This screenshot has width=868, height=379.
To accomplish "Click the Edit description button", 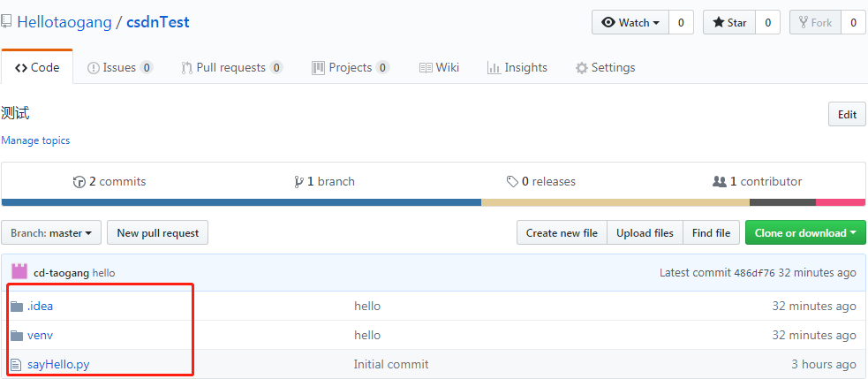I will click(847, 115).
